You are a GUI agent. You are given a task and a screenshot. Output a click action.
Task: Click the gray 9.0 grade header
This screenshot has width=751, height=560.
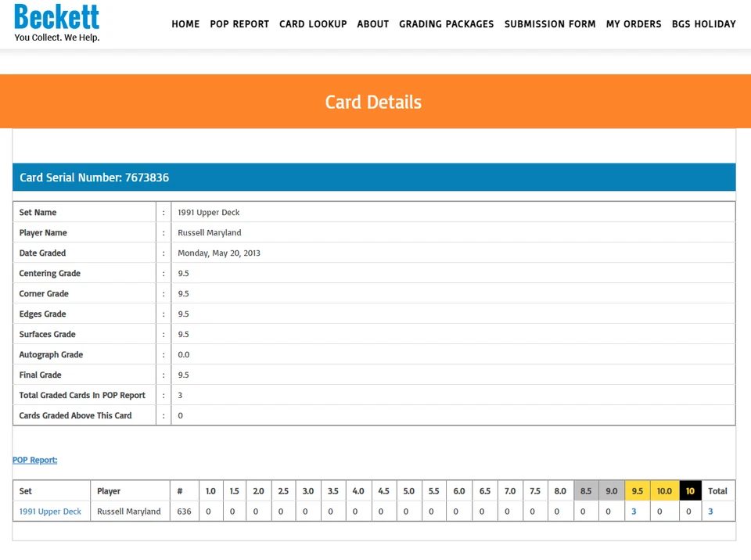612,491
